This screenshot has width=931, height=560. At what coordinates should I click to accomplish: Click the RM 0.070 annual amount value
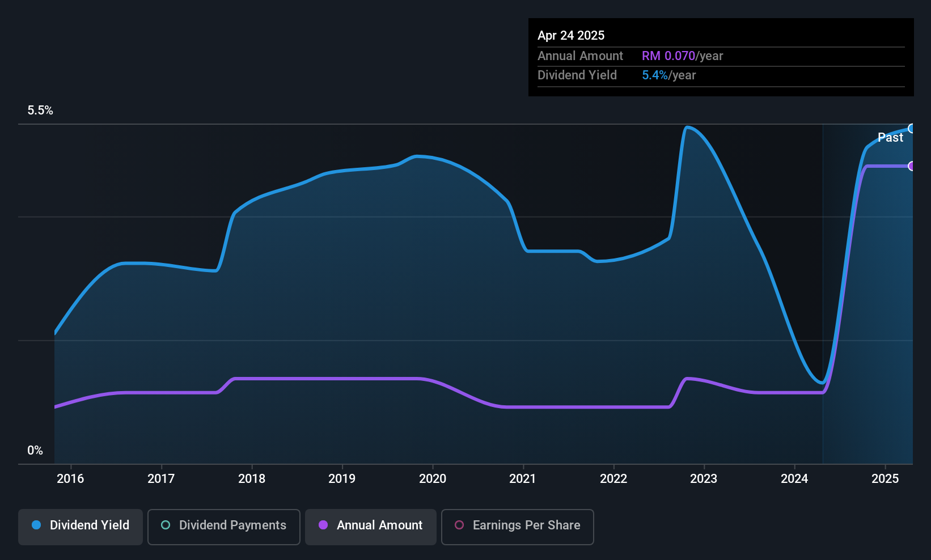point(668,56)
